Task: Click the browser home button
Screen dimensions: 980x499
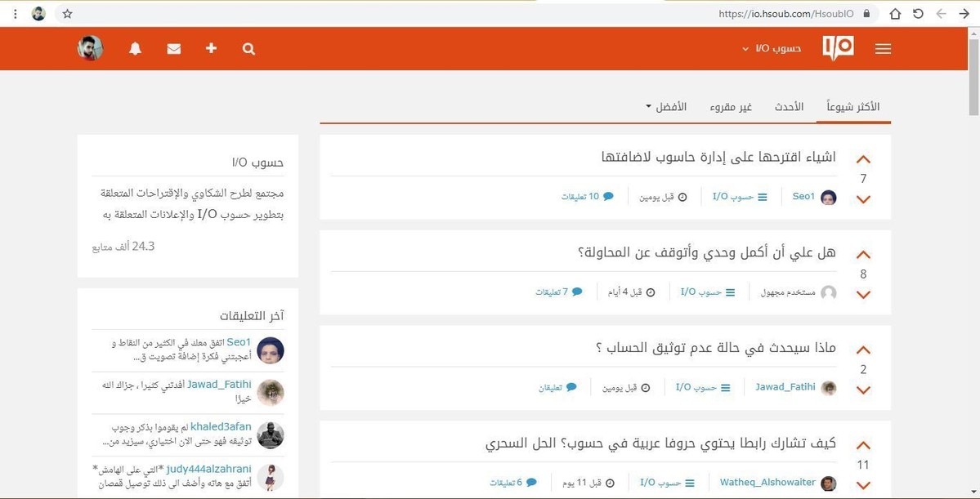Action: click(x=895, y=13)
